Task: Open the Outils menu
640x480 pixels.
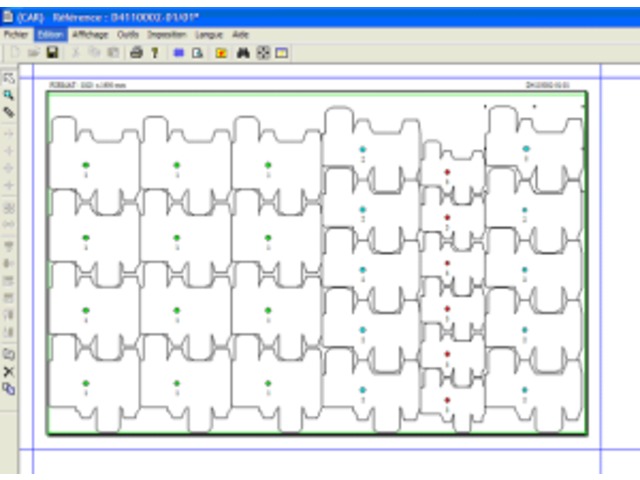Action: (x=128, y=34)
